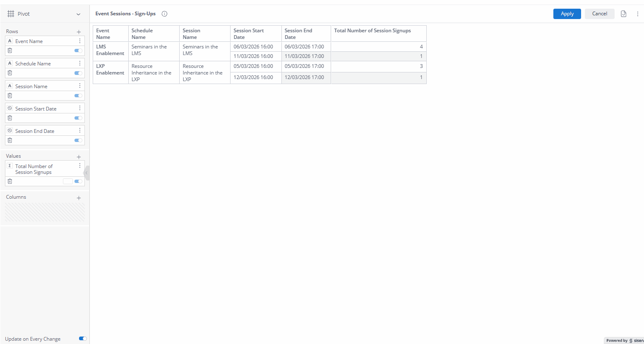Screen dimensions: 644x344
Task: Add a new column with the Columns plus
Action: coord(79,198)
